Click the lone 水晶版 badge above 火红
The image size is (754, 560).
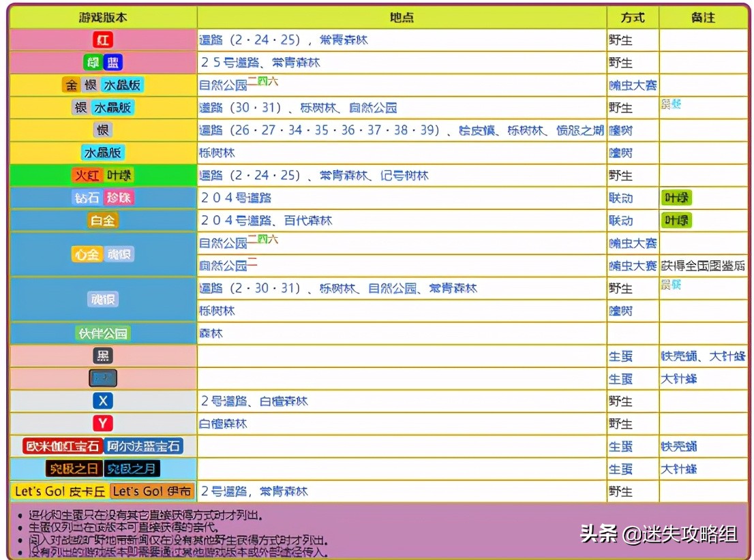point(103,153)
